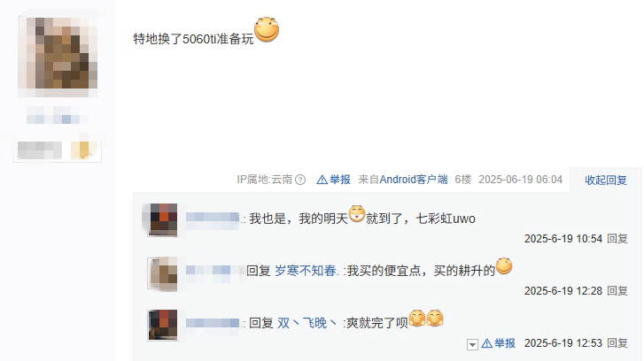This screenshot has height=361, width=644.
Task: Click the first covering-face emoji after 爽就完了呗
Action: pos(417,318)
